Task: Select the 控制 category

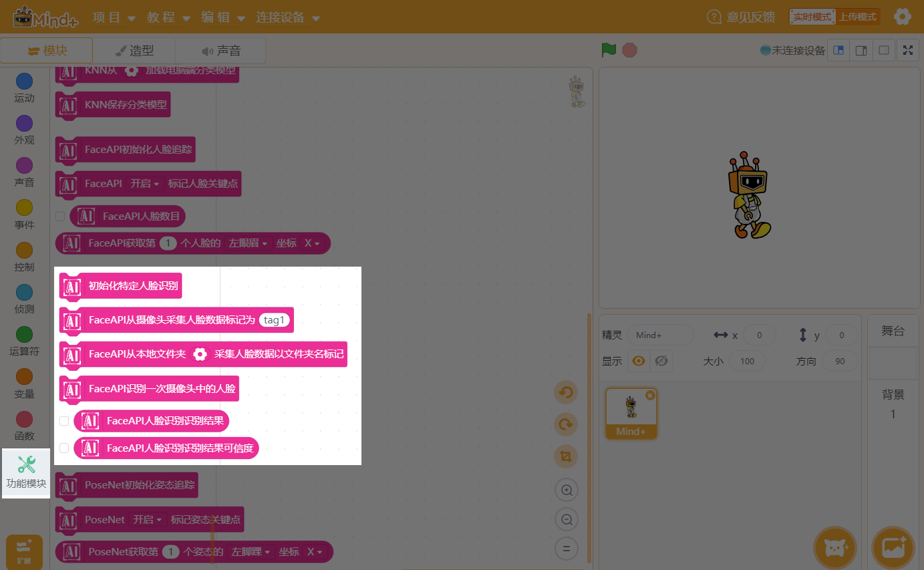Action: [24, 257]
